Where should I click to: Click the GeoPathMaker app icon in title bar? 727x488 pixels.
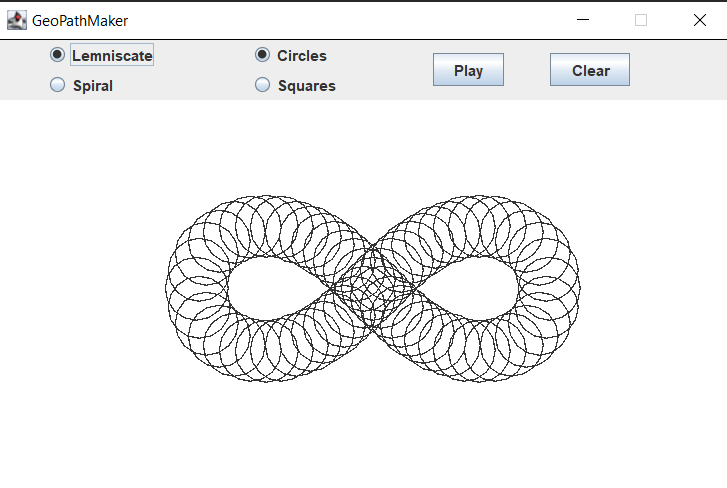tap(16, 20)
